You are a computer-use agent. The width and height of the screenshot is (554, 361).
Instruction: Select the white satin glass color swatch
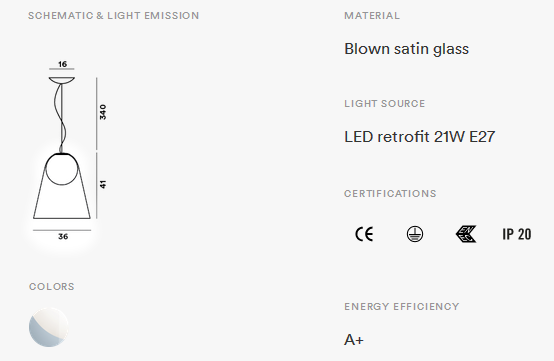point(49,327)
